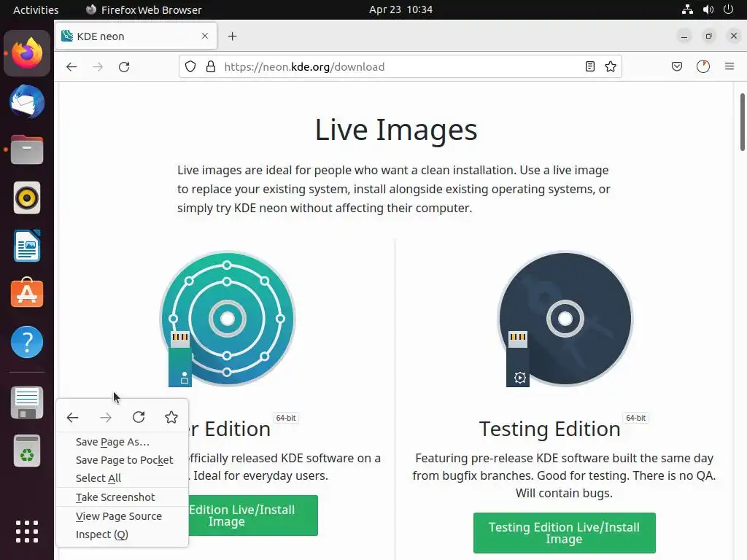Image resolution: width=747 pixels, height=560 pixels.
Task: Reload via the context menu refresh icon
Action: point(139,418)
